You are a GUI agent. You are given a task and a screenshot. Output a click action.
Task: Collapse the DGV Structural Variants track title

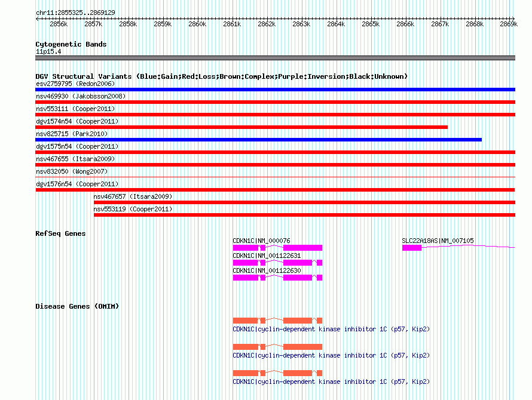[221, 76]
